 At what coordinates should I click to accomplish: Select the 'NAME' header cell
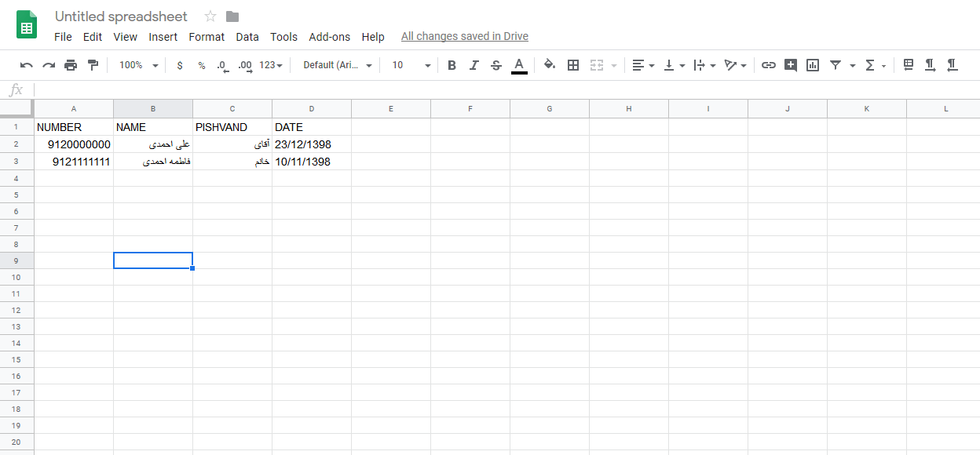(153, 127)
